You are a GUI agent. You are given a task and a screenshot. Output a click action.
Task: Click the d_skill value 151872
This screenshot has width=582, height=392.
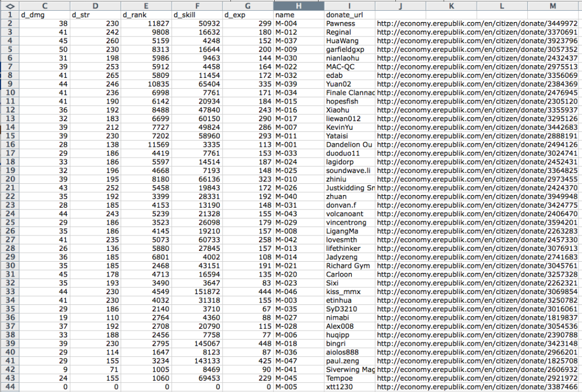pyautogui.click(x=197, y=292)
